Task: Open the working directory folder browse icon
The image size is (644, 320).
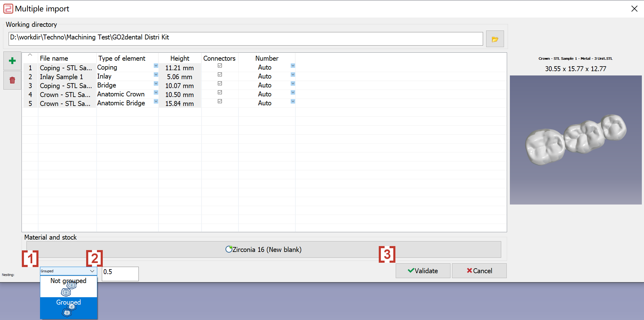Action: tap(495, 39)
